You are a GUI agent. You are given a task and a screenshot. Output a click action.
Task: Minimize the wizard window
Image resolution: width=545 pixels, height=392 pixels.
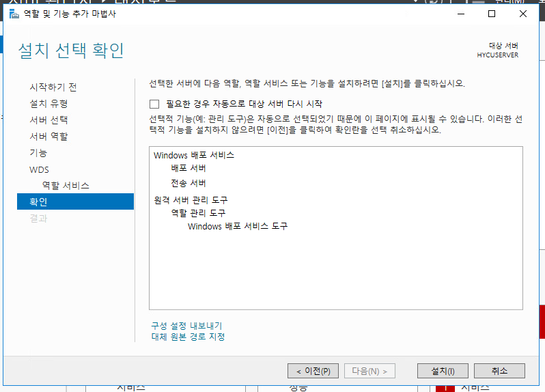(x=461, y=14)
